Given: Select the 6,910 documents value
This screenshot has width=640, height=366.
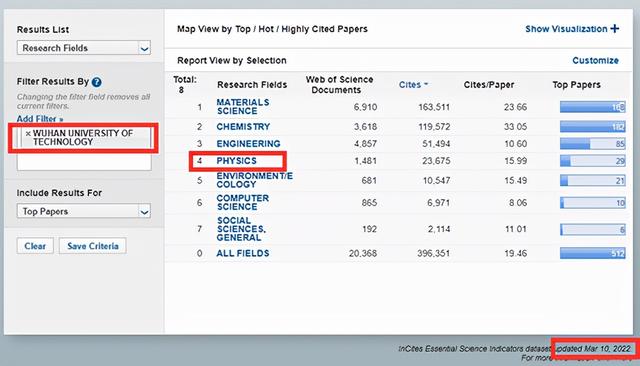Looking at the screenshot, I should point(365,107).
